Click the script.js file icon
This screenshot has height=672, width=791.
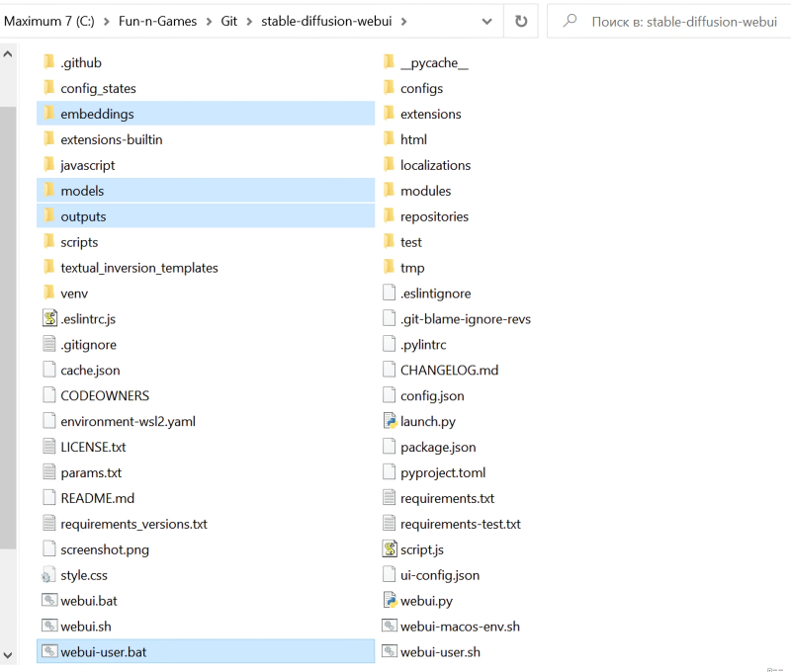pyautogui.click(x=391, y=549)
